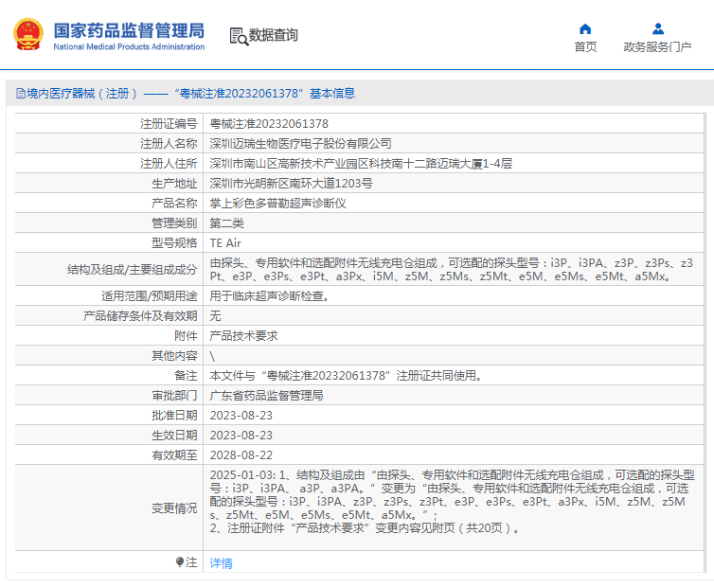
Task: Click the 首页 label
Action: coord(585,47)
